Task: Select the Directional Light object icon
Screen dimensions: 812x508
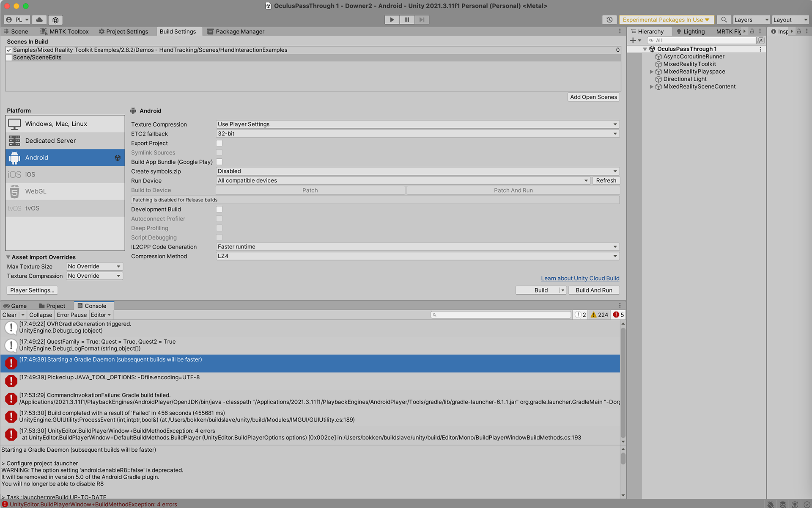Action: pos(658,79)
